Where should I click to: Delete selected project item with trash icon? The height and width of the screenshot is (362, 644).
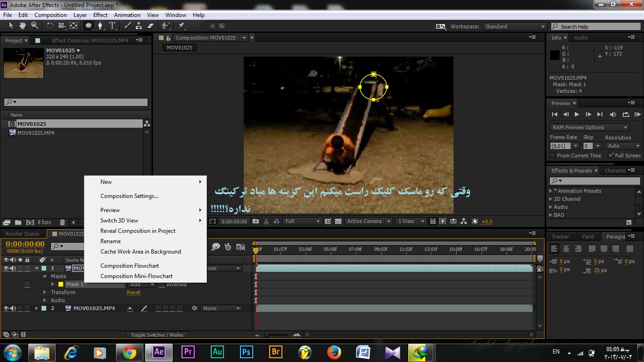tap(62, 222)
